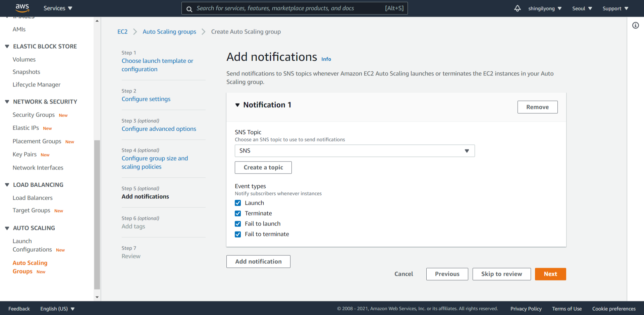Collapse the Elastic Block Store section
Viewport: 644px width, 315px height.
(x=7, y=46)
